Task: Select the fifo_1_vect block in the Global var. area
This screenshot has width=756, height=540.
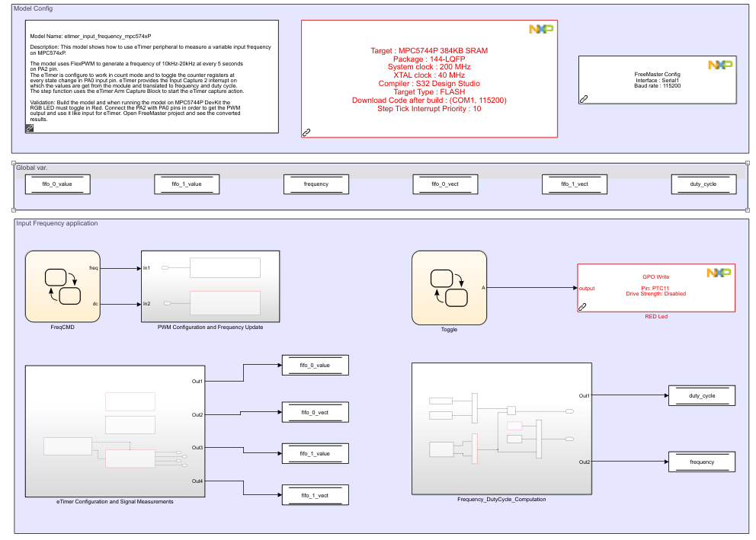Action: 574,184
